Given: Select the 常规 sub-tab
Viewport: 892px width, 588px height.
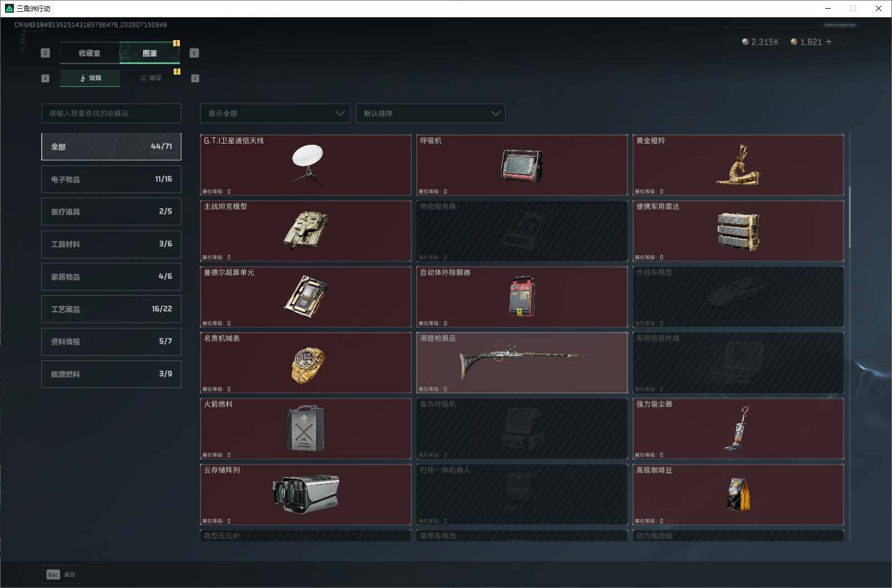Looking at the screenshot, I should click(90, 78).
